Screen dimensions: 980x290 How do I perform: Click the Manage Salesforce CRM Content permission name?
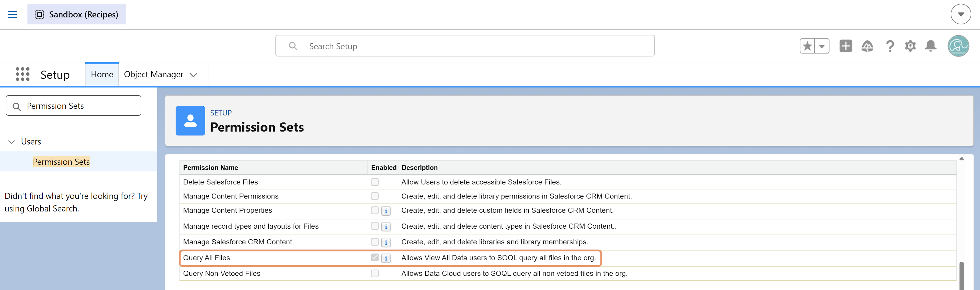pos(237,242)
